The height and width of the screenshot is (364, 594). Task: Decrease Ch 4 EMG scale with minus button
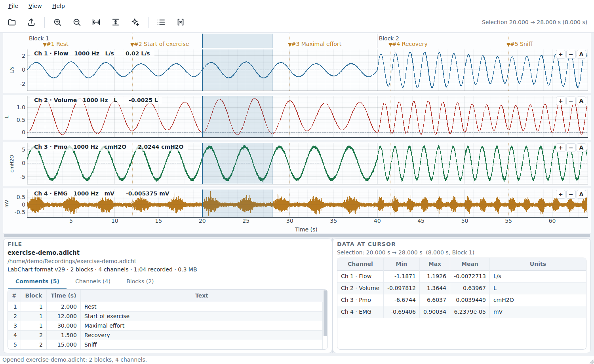tap(571, 194)
